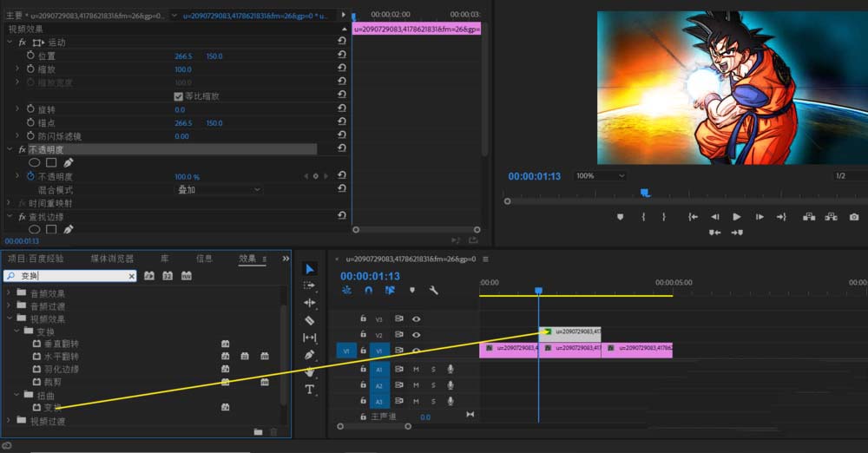This screenshot has height=453, width=868.
Task: Hide track V3 with its eye icon
Action: [416, 319]
